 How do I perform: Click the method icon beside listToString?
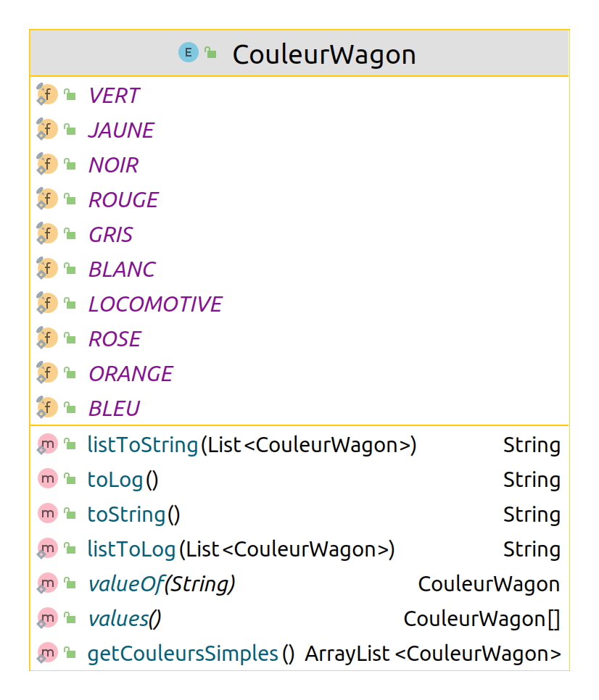[47, 444]
